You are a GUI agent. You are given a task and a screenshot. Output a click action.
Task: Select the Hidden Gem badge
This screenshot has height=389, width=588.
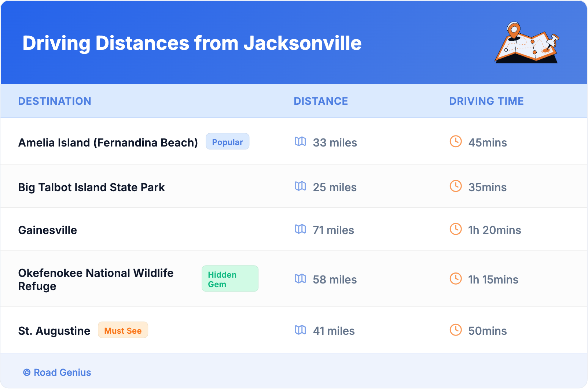click(230, 279)
